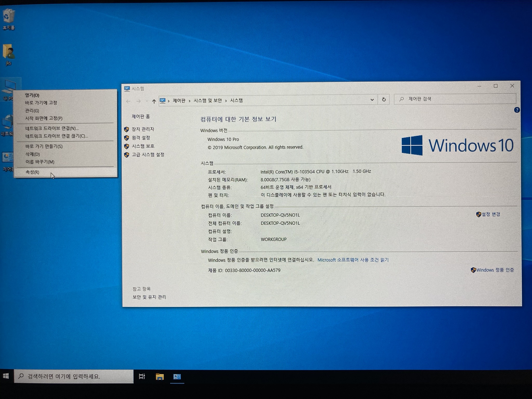Click the refresh icon in address bar
Image resolution: width=532 pixels, height=399 pixels.
384,100
